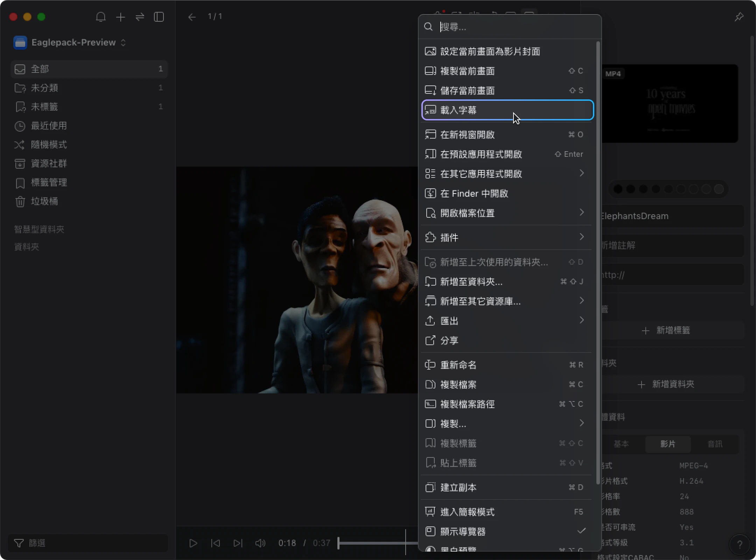Open 標籤管理 in the sidebar
The width and height of the screenshot is (756, 560).
pyautogui.click(x=89, y=182)
